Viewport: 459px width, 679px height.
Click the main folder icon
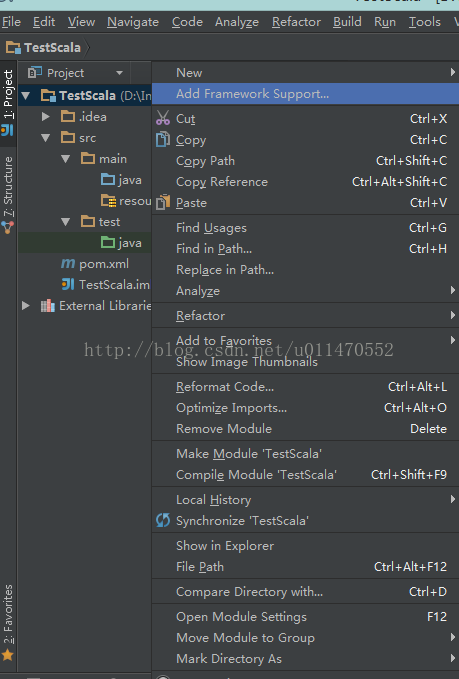pos(88,158)
